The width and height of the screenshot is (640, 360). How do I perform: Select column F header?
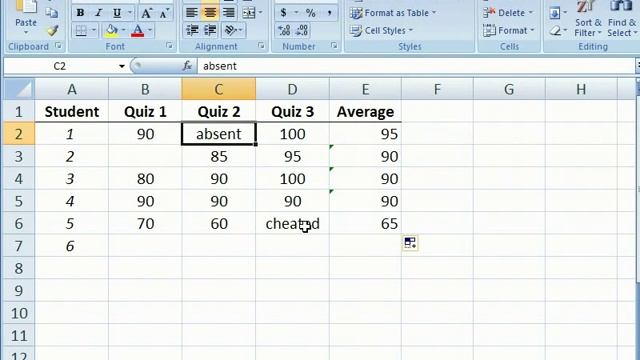(437, 89)
